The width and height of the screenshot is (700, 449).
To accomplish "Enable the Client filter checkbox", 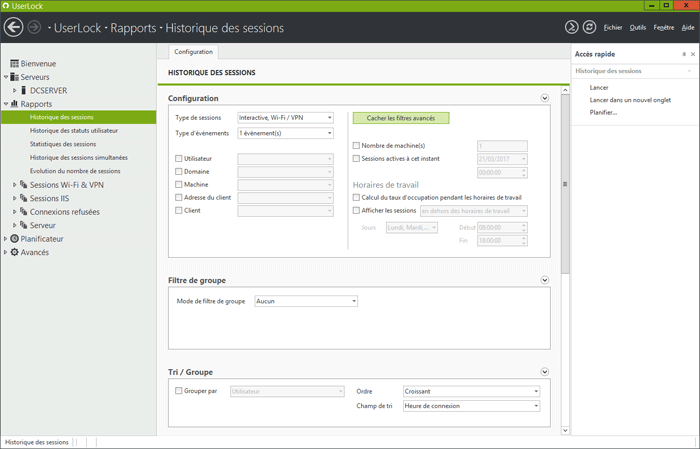I will coord(179,210).
